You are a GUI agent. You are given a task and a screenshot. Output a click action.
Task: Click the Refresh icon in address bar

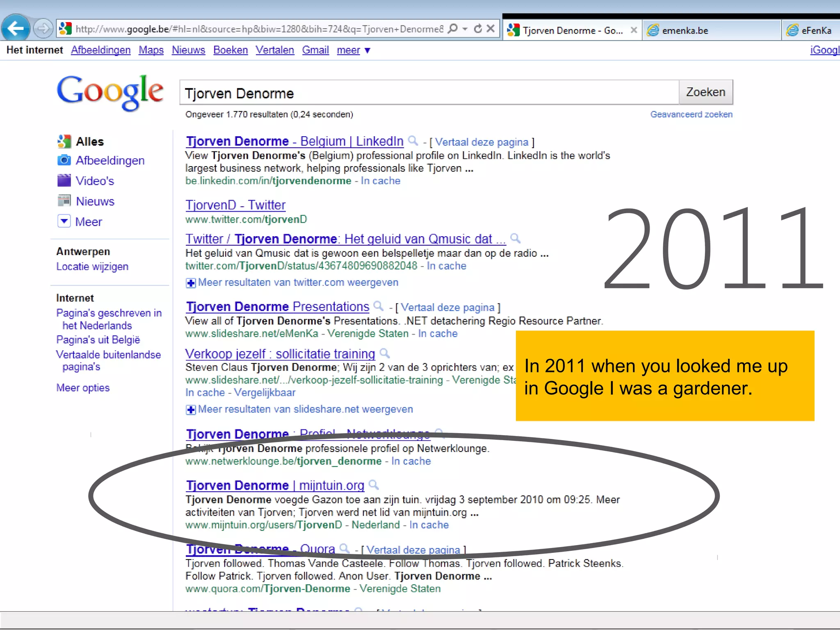(478, 29)
